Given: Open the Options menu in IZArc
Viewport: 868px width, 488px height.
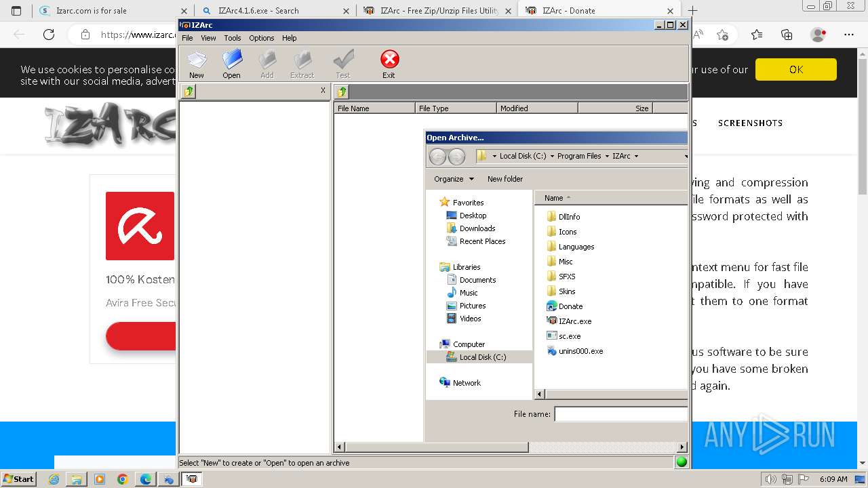Looking at the screenshot, I should [x=261, y=38].
